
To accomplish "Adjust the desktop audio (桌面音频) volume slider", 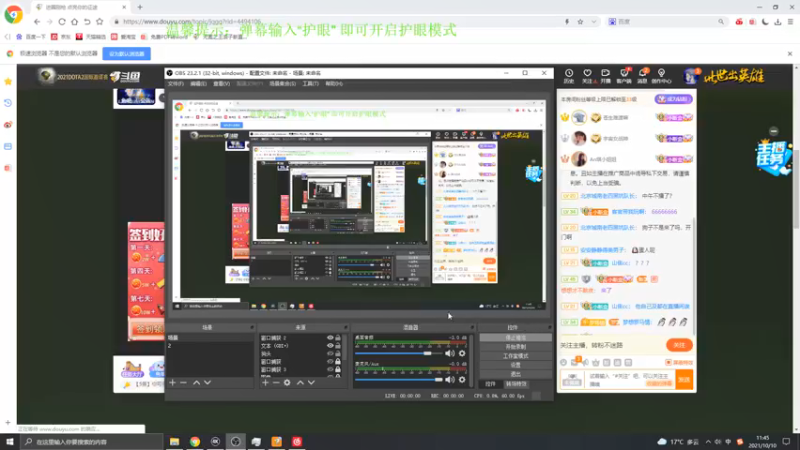I will (399, 353).
